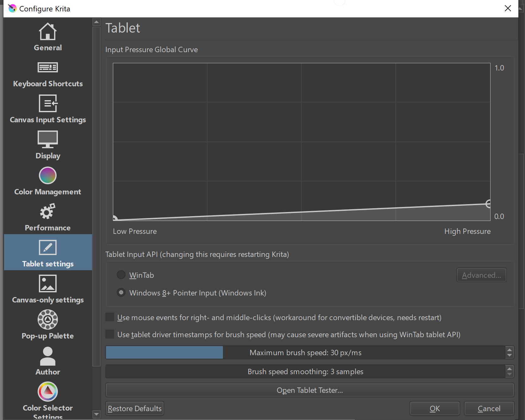This screenshot has width=525, height=420.
Task: Open Color Management settings
Action: [48, 180]
